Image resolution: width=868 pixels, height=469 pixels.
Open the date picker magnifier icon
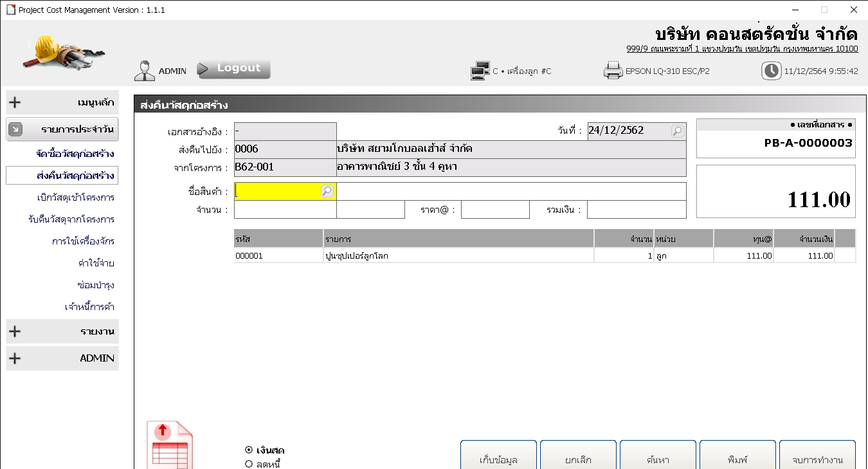click(x=677, y=131)
